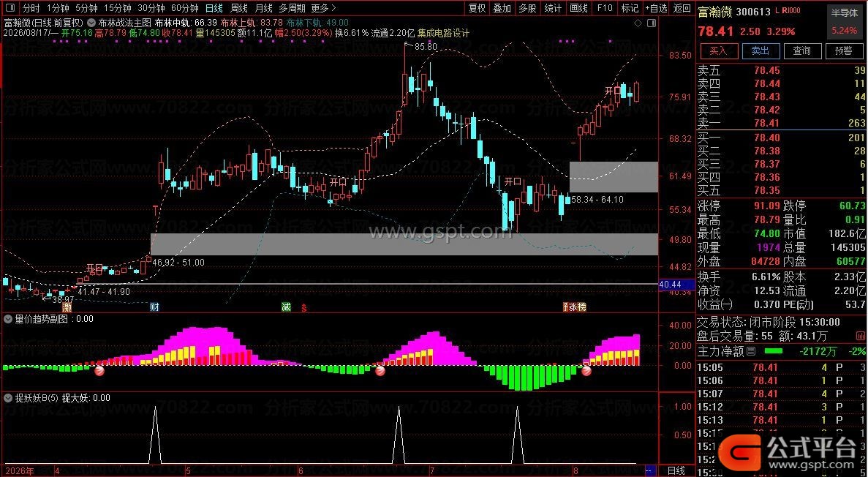Click the 卖五 ask price 78.45
This screenshot has width=868, height=477.
click(766, 70)
